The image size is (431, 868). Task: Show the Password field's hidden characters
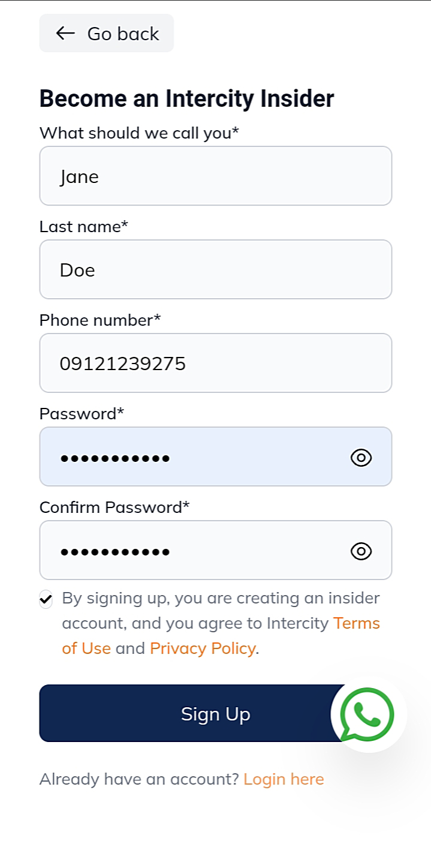[361, 458]
